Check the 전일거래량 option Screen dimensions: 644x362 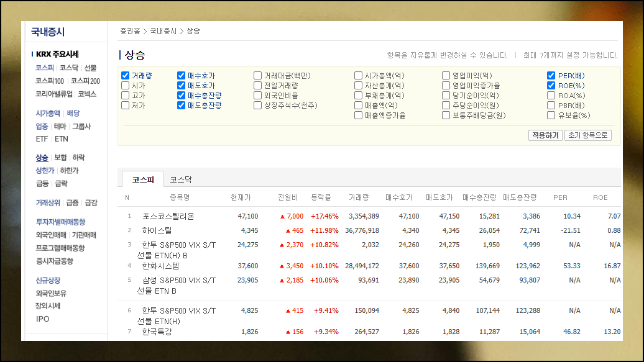point(257,85)
